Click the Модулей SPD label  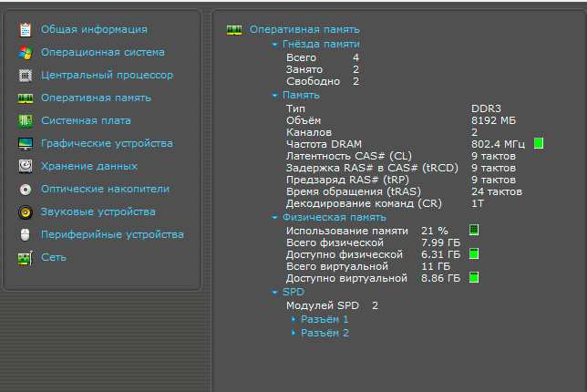pyautogui.click(x=323, y=306)
